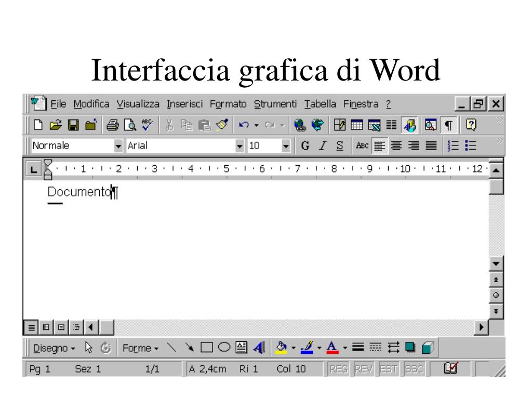Switch to Print Layout view button

point(61,327)
